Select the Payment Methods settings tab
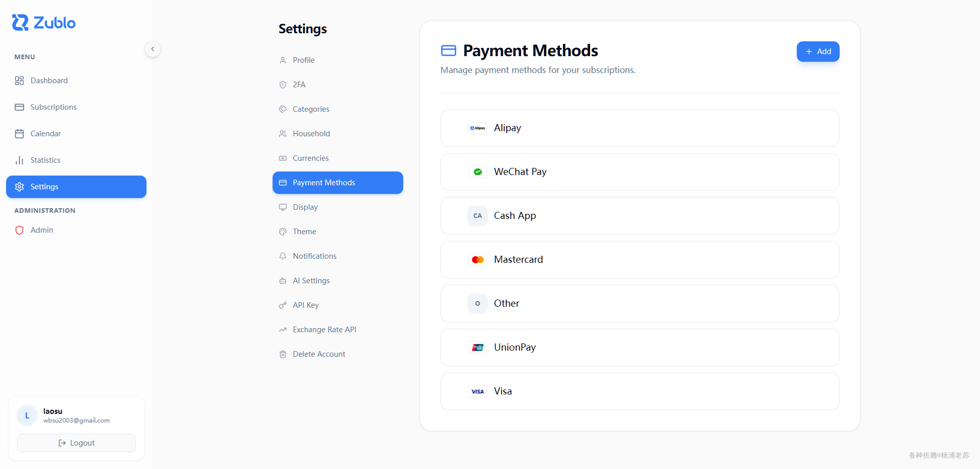Viewport: 980px width, 469px height. tap(338, 183)
